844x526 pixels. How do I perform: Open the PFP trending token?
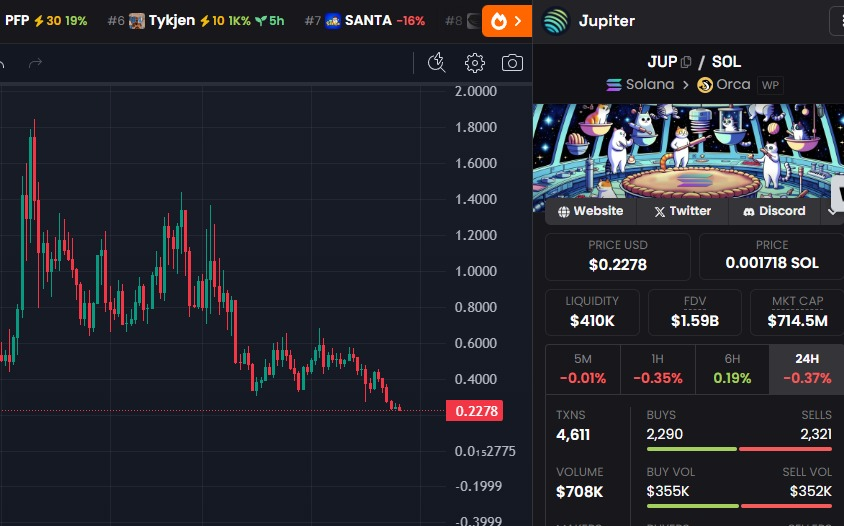(44, 21)
